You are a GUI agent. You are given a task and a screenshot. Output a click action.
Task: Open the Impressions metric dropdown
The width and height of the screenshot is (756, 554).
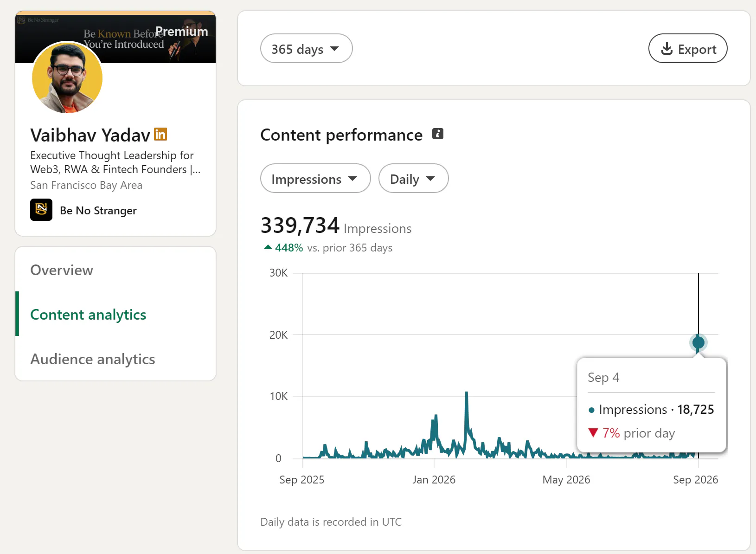(315, 178)
